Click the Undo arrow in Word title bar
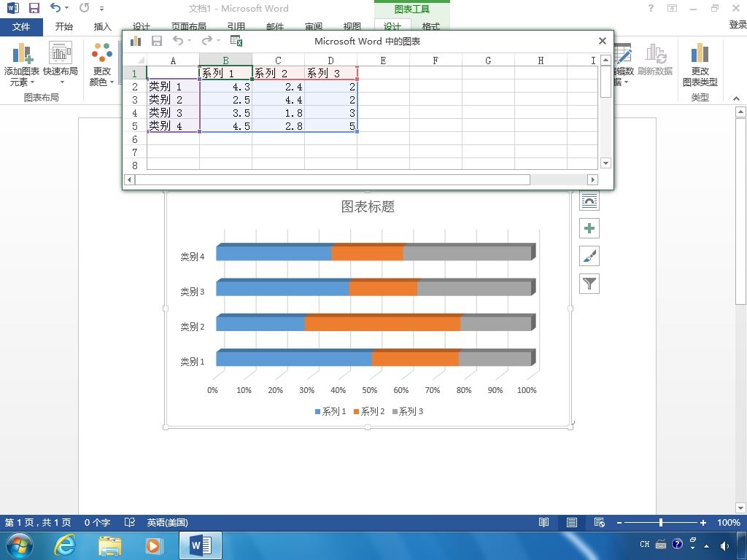The height and width of the screenshot is (560, 747). click(x=55, y=8)
